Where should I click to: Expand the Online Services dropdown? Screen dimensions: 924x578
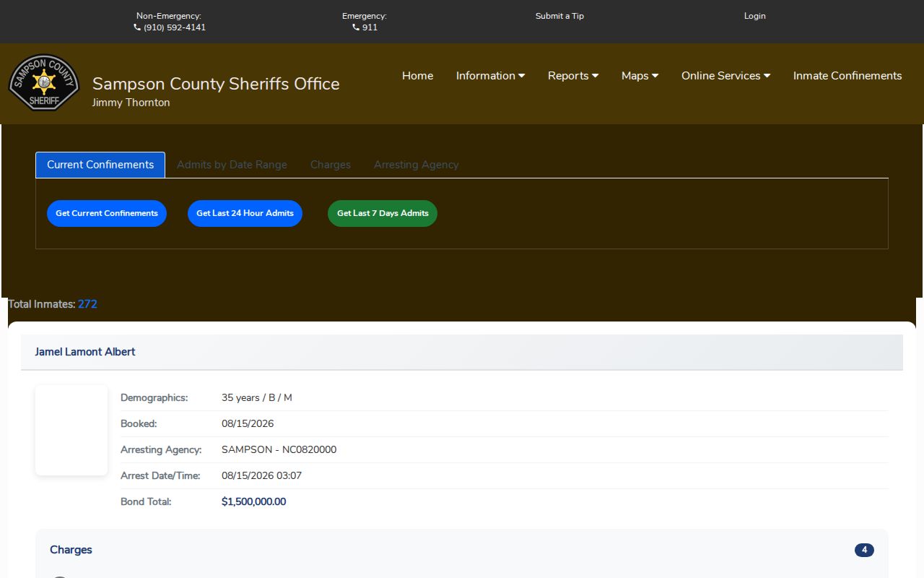point(725,76)
